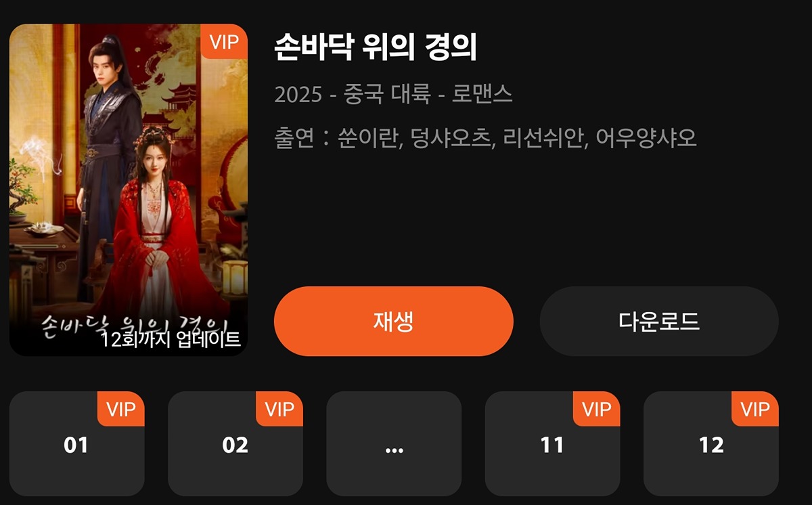Select episode 01
This screenshot has width=812, height=505.
point(77,444)
